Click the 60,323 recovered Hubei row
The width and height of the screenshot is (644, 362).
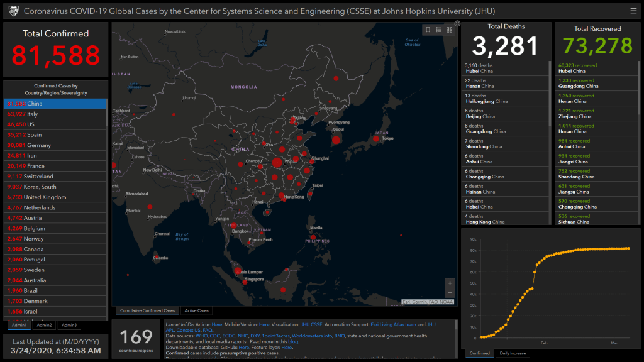coord(596,68)
